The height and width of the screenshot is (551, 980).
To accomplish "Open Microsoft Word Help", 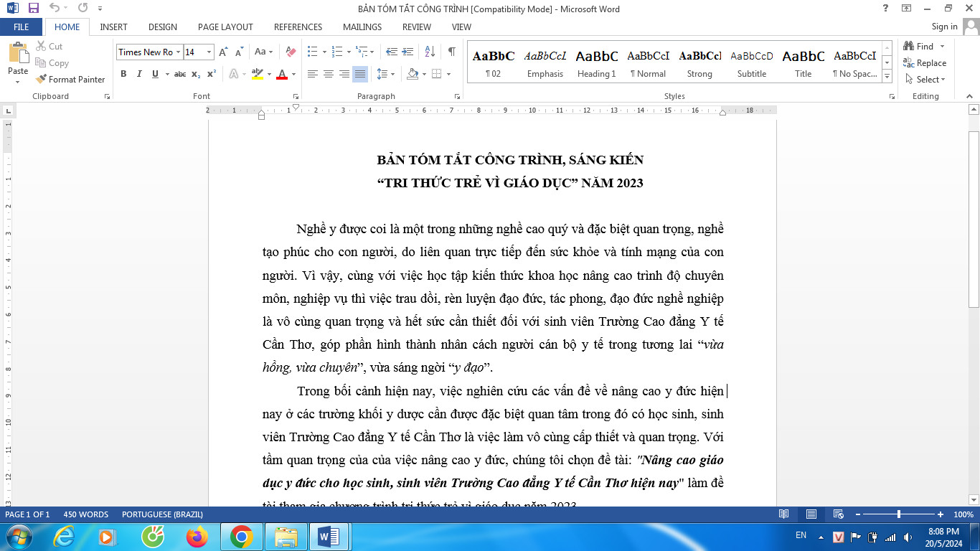I will [886, 9].
